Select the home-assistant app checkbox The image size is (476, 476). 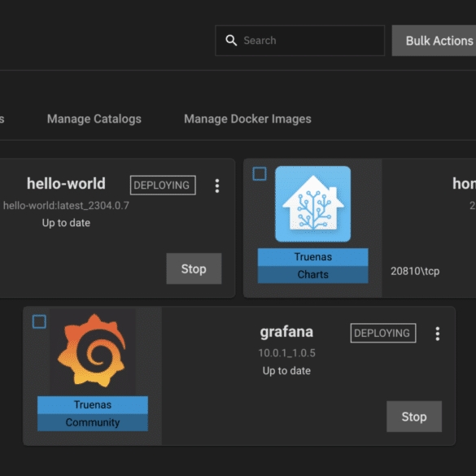pos(260,174)
